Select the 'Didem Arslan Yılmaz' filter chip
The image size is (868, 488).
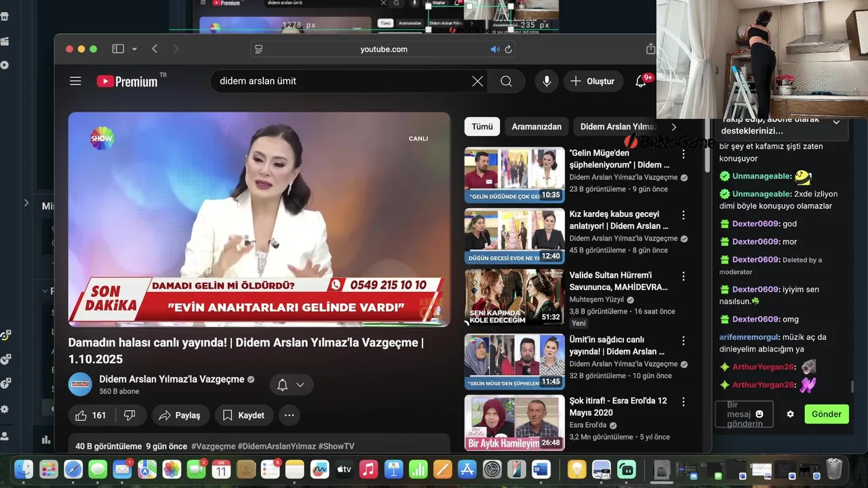(617, 127)
